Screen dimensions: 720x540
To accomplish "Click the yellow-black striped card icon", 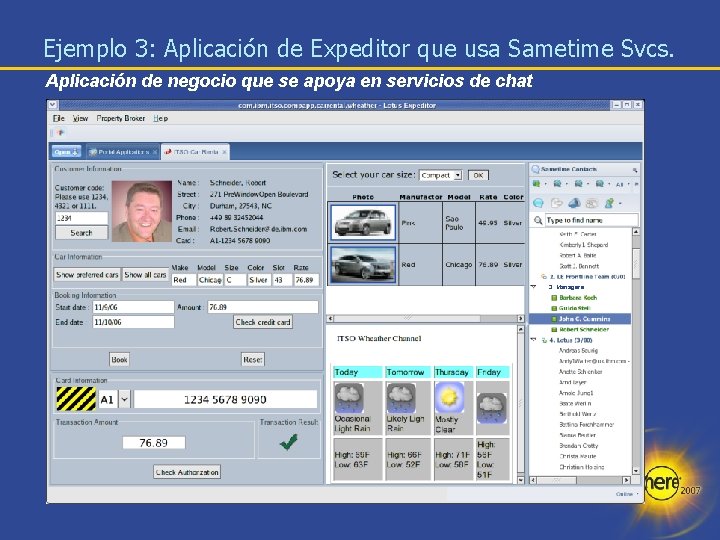I will [x=76, y=399].
